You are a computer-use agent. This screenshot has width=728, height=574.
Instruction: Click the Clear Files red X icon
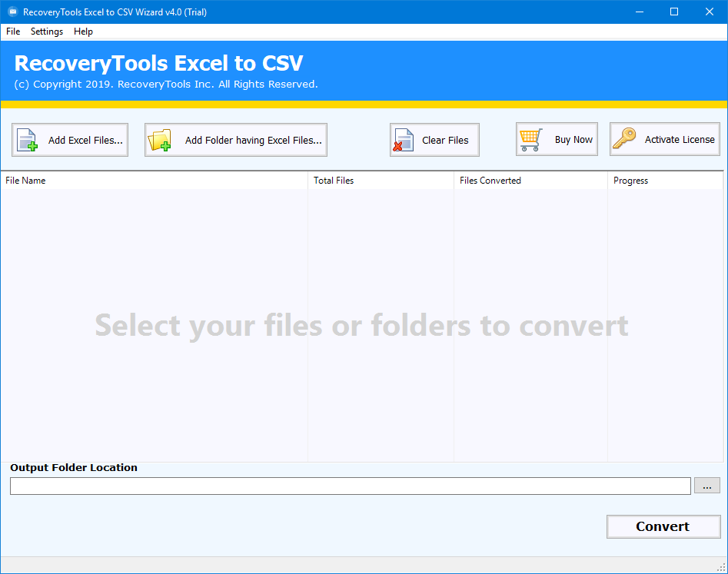click(403, 140)
